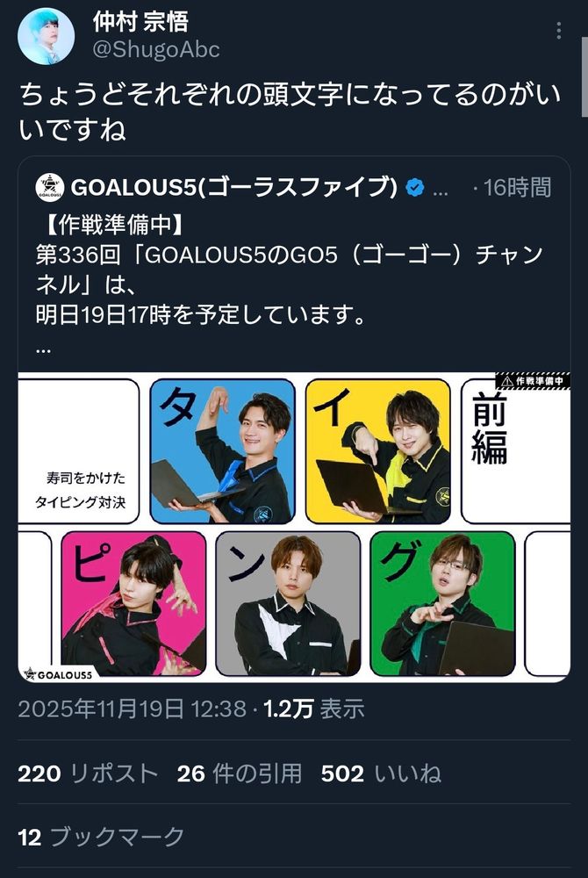Show the 220 リポスト list
Viewport: 588px width, 878px height.
pos(89,774)
